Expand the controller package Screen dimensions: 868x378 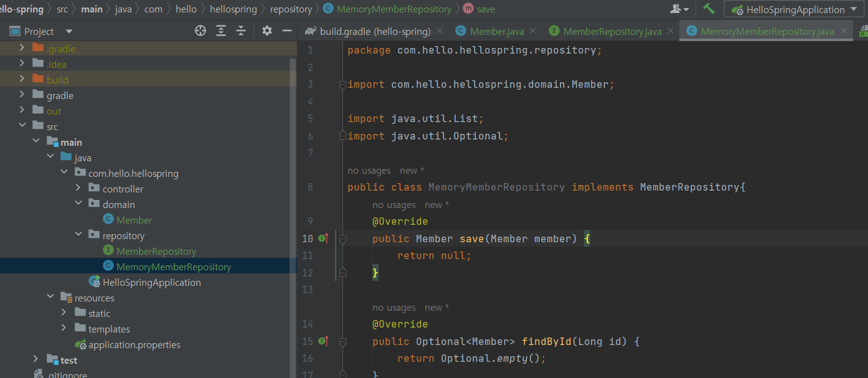(x=78, y=188)
